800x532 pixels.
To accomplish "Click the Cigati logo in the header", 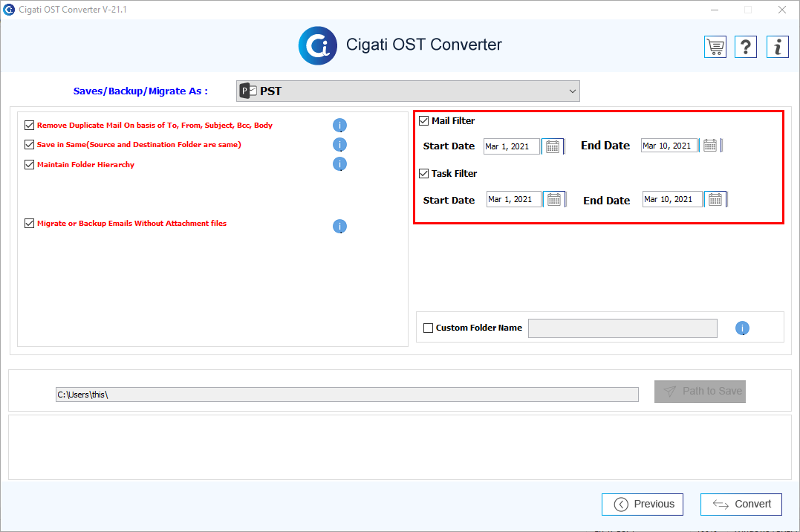I will point(317,46).
